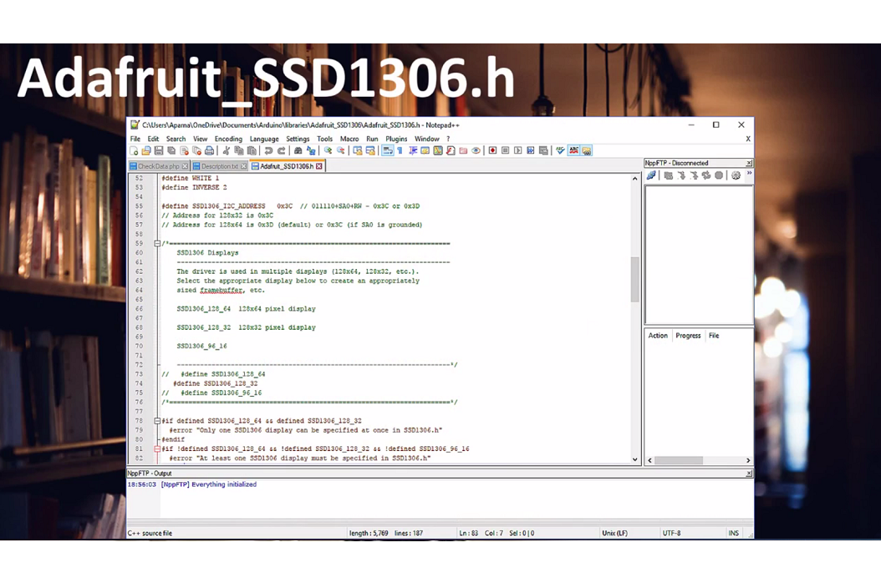Open the Plugins menu
This screenshot has width=881, height=588.
(x=396, y=139)
